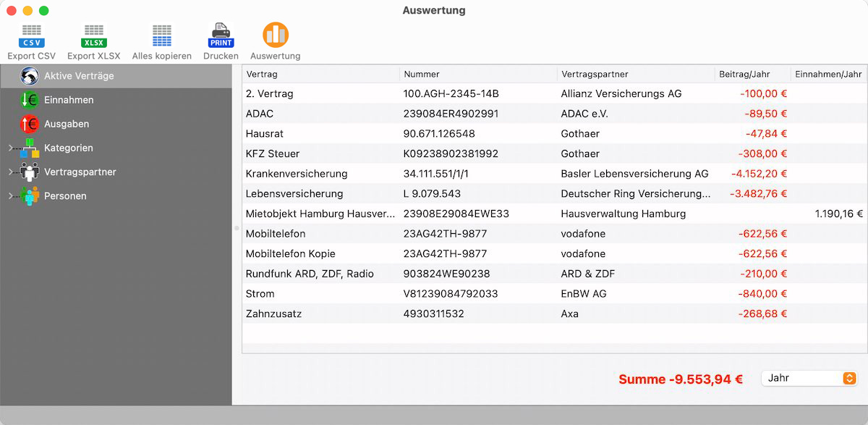Click the Export CSV toolbar icon
This screenshot has width=868, height=425.
[x=31, y=35]
